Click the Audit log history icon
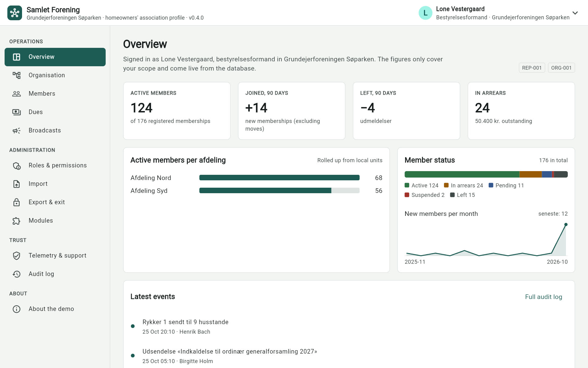This screenshot has height=368, width=588. [17, 274]
